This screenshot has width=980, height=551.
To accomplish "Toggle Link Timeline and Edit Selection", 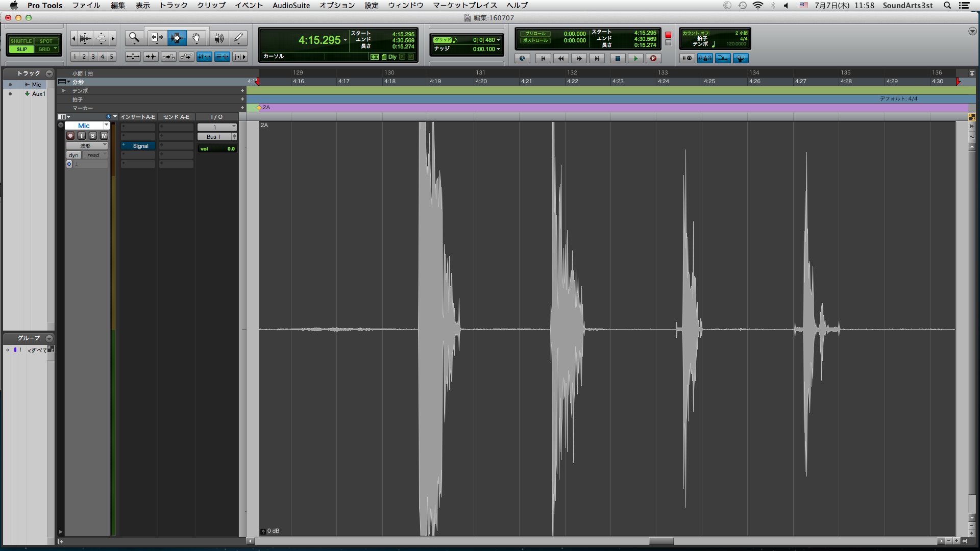I will pos(205,57).
